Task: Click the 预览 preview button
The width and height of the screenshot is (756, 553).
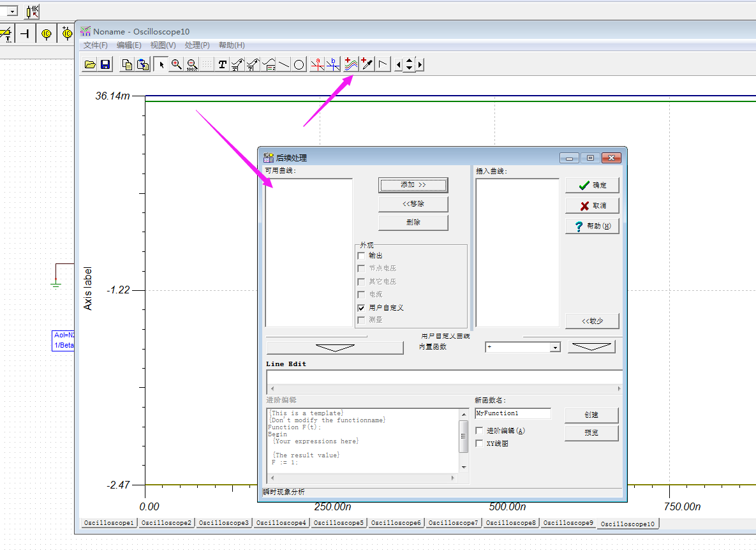Action: click(591, 433)
